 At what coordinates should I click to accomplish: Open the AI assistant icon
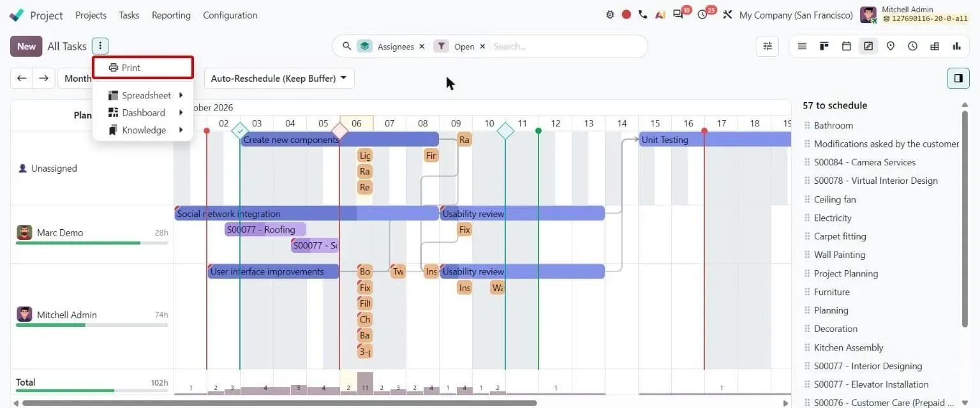point(660,15)
